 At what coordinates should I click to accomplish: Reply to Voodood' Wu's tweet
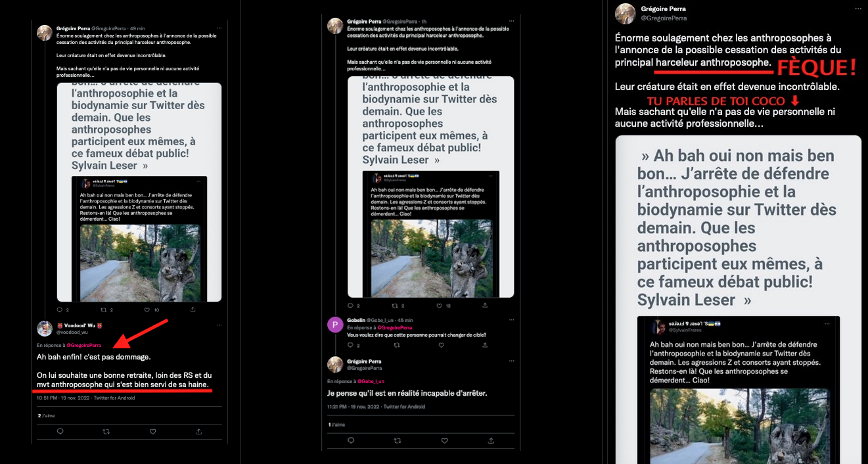[60, 432]
